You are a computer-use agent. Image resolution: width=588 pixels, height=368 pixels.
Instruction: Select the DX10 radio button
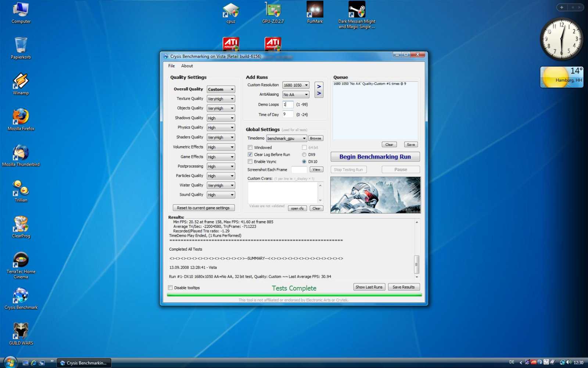304,162
